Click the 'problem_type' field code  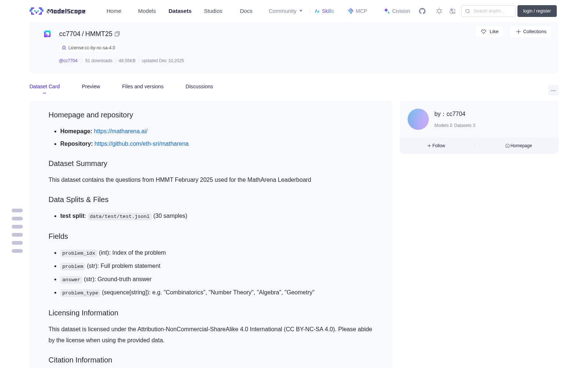[x=80, y=293]
